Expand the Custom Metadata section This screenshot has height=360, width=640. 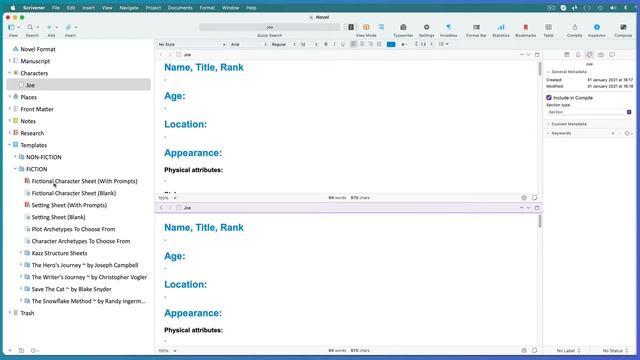point(549,124)
